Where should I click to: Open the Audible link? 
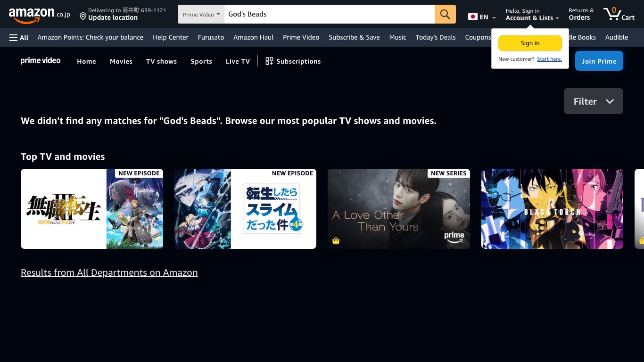[617, 37]
